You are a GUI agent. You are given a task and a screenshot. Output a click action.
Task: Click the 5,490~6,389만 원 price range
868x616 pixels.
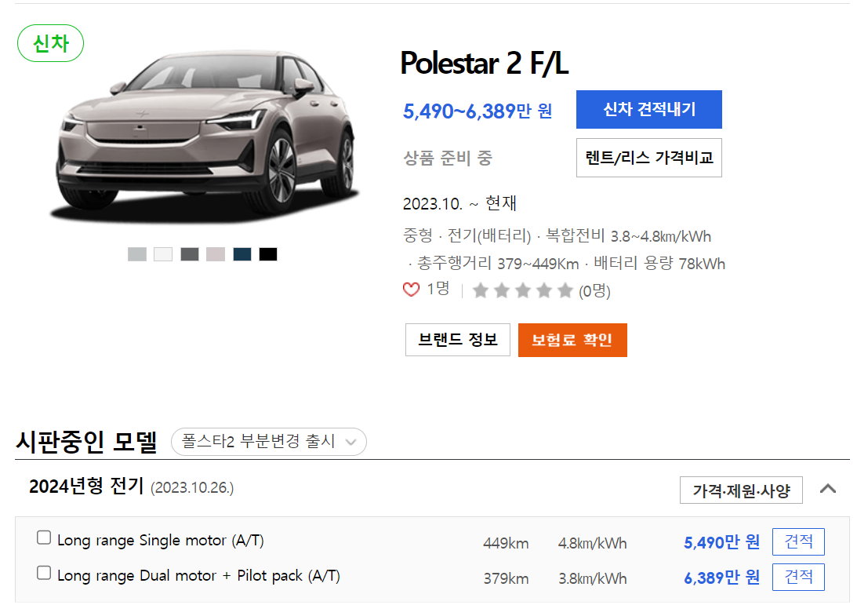tap(478, 111)
